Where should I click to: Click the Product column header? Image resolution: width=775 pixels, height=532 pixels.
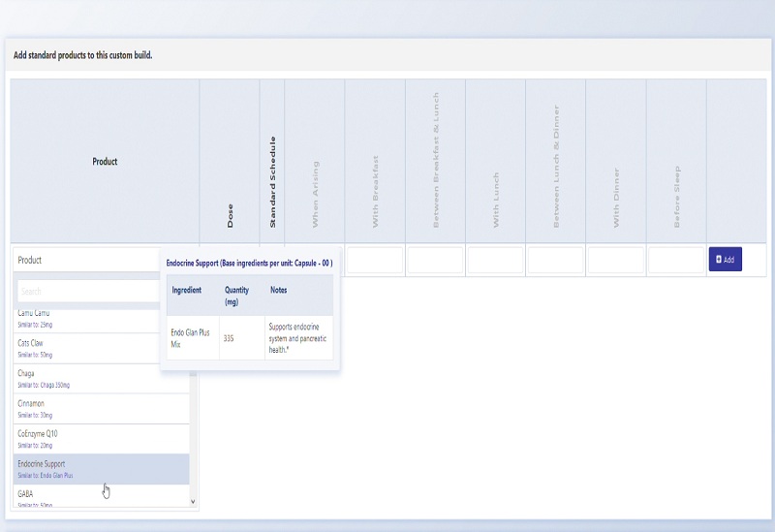click(x=105, y=161)
